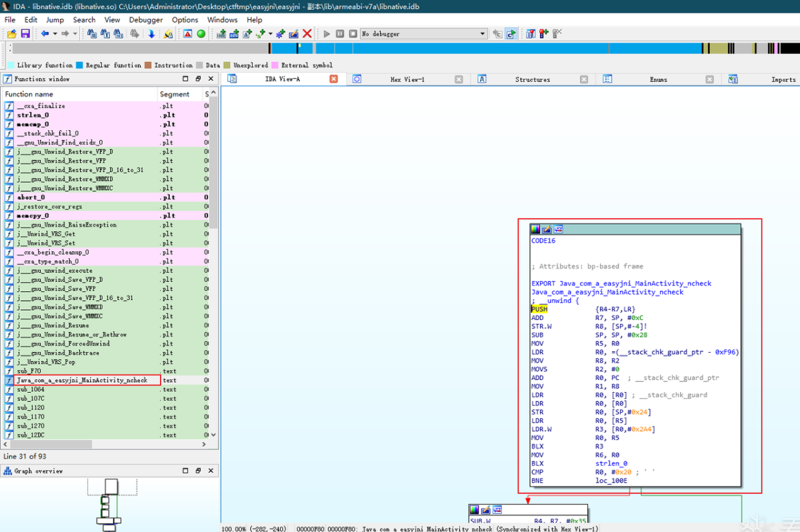Click the Open file folder icon
Screen dimensions: 800x532
click(x=12, y=33)
